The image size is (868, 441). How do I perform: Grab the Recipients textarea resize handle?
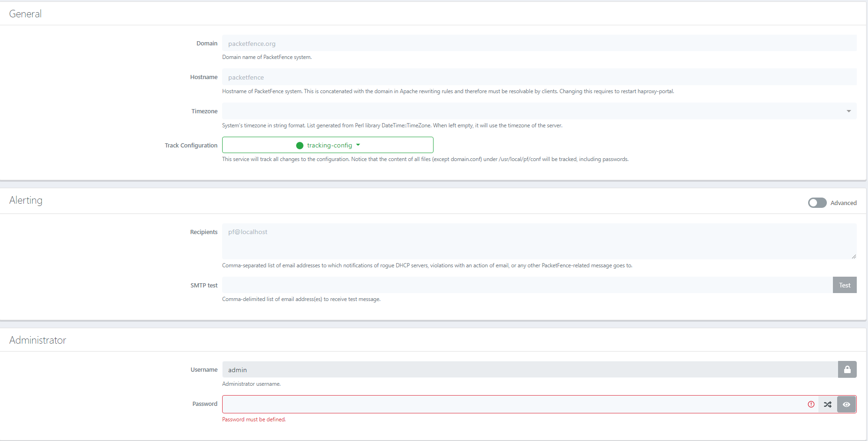click(854, 256)
